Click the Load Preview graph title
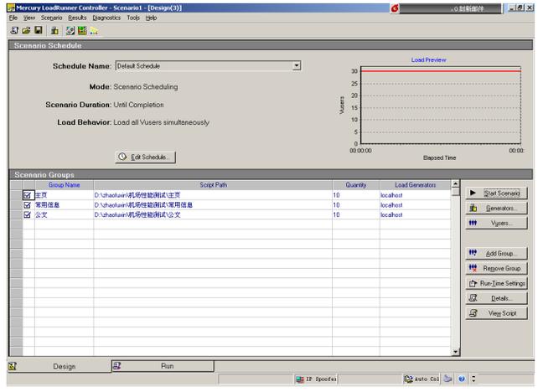 (428, 59)
